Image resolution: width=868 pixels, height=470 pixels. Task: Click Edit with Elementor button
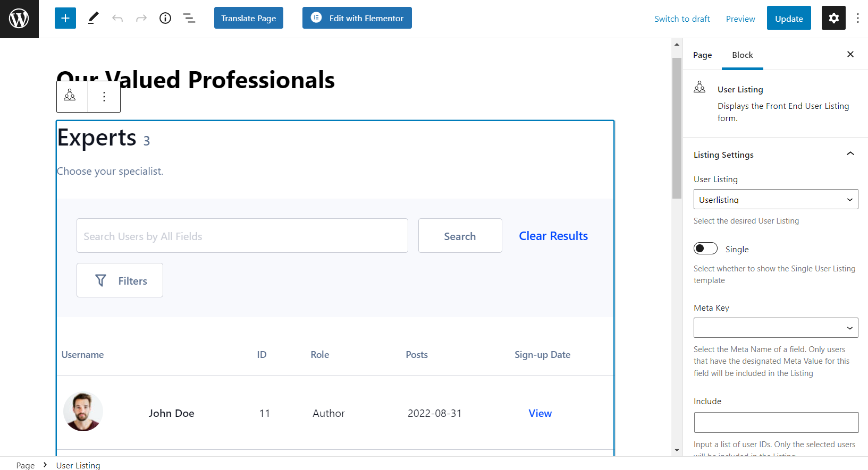point(357,18)
